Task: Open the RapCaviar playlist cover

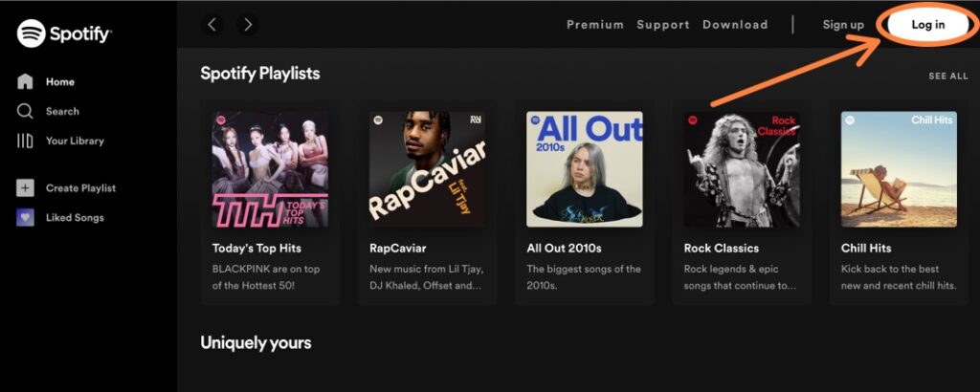Action: (x=427, y=169)
